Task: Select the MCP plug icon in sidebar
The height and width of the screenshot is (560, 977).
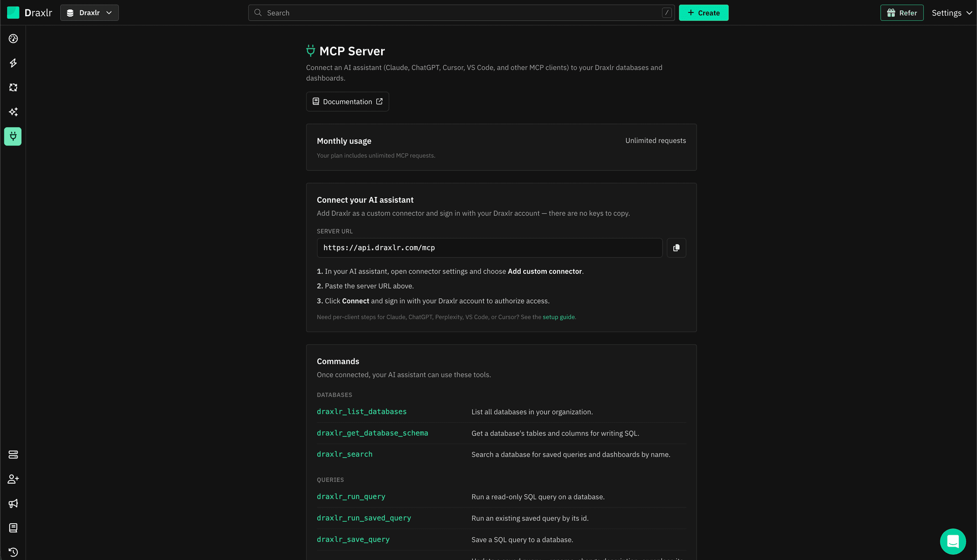Action: [13, 136]
